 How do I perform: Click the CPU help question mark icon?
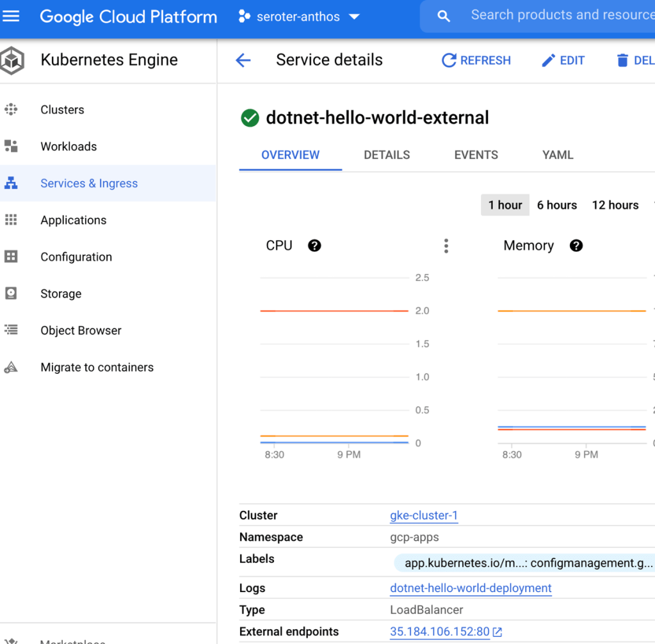tap(314, 246)
